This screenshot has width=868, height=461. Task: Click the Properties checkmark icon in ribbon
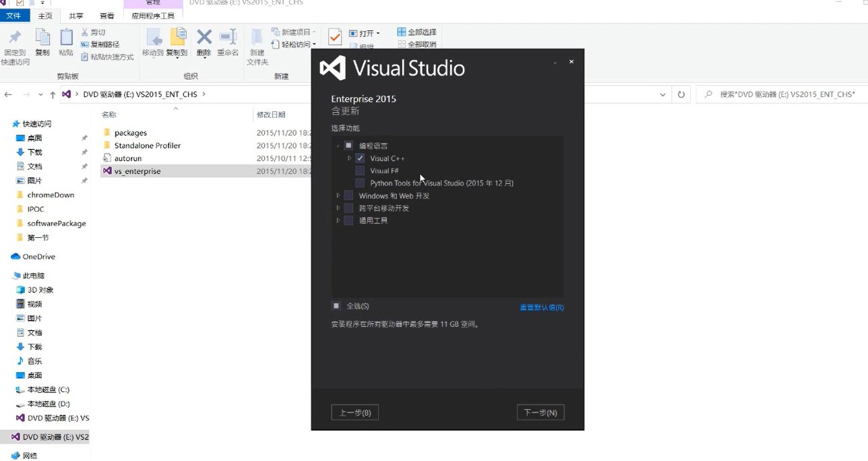point(335,37)
